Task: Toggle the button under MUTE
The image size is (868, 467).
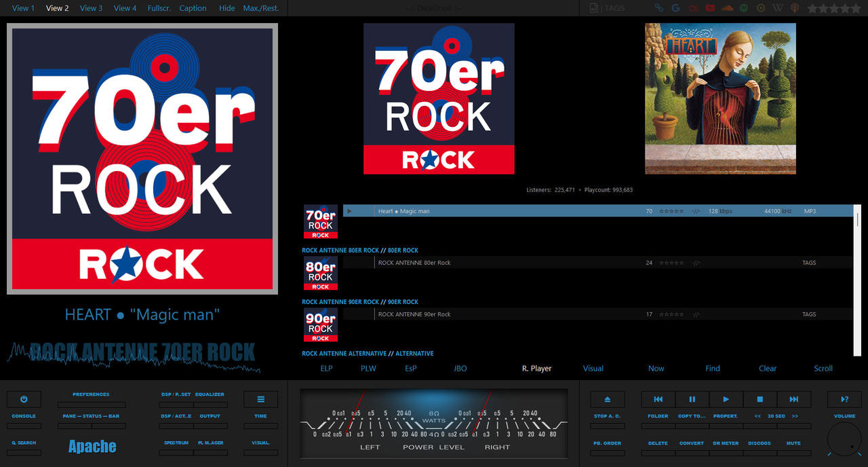Action: 794,453
